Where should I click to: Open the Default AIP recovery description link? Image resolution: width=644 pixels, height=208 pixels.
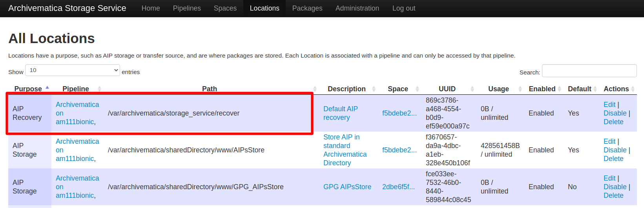point(340,113)
